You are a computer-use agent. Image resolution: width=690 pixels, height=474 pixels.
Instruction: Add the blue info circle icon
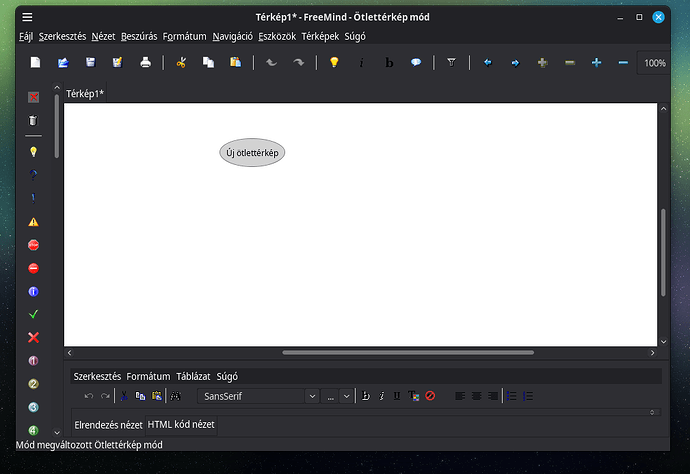pyautogui.click(x=33, y=291)
